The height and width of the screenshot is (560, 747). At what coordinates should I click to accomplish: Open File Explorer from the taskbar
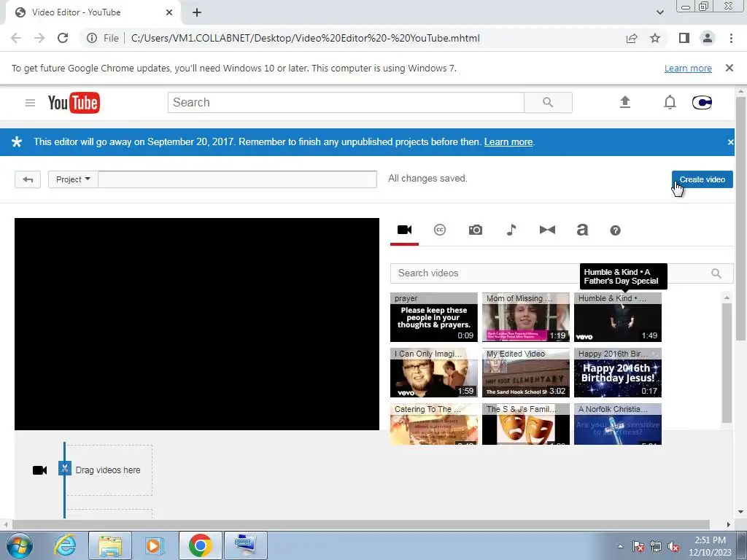109,545
